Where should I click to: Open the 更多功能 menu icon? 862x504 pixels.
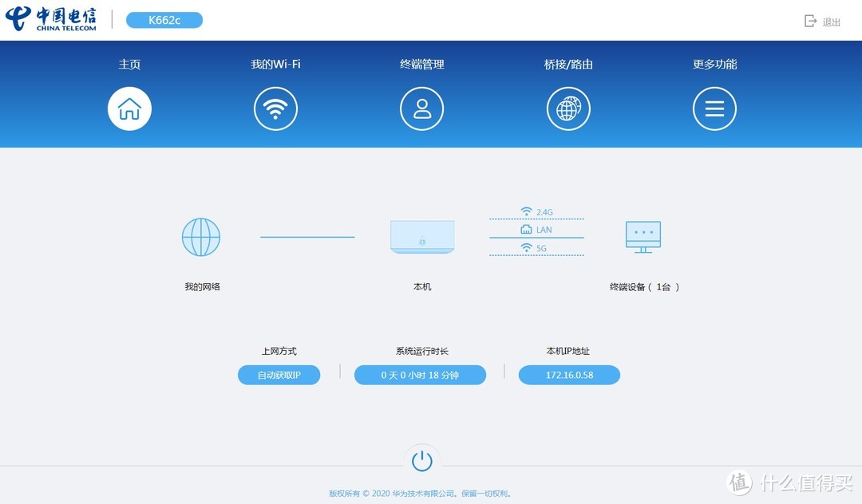point(714,108)
